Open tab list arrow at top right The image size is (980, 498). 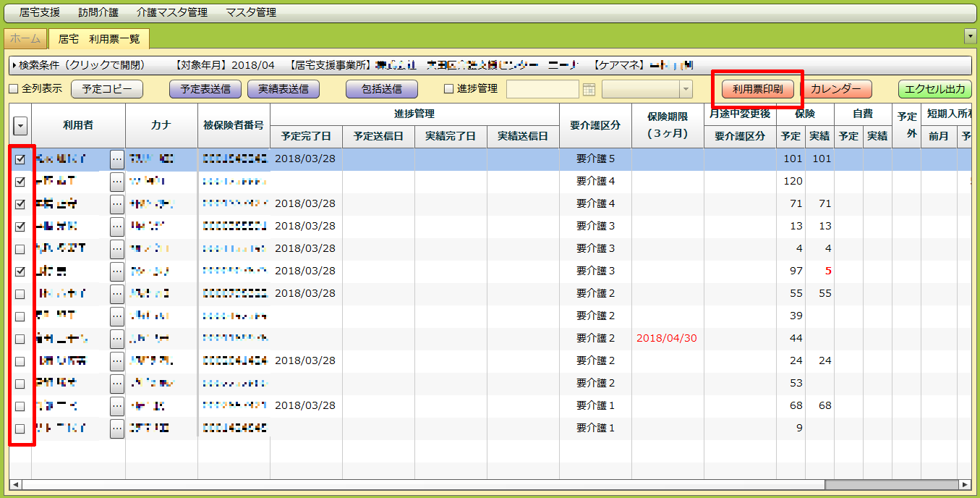click(x=971, y=36)
